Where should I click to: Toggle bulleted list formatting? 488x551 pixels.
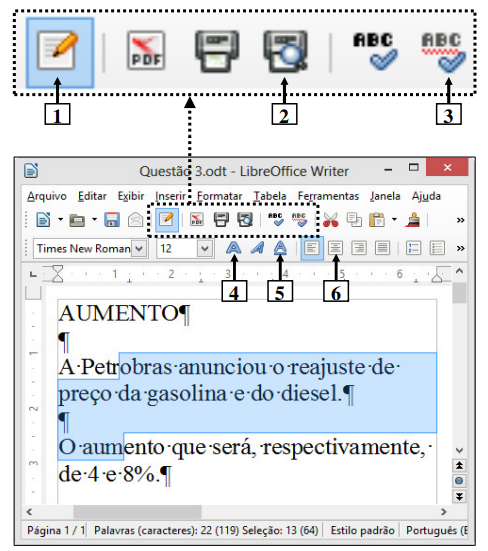[x=437, y=248]
